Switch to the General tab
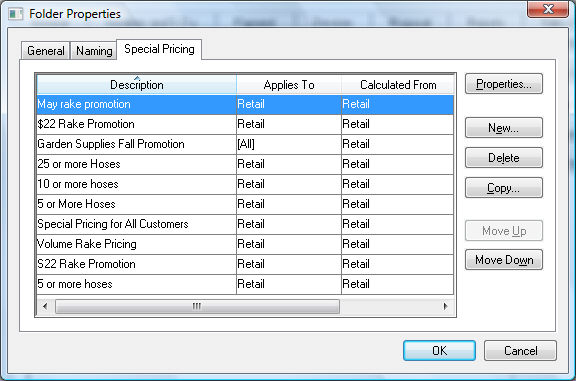 pyautogui.click(x=46, y=51)
